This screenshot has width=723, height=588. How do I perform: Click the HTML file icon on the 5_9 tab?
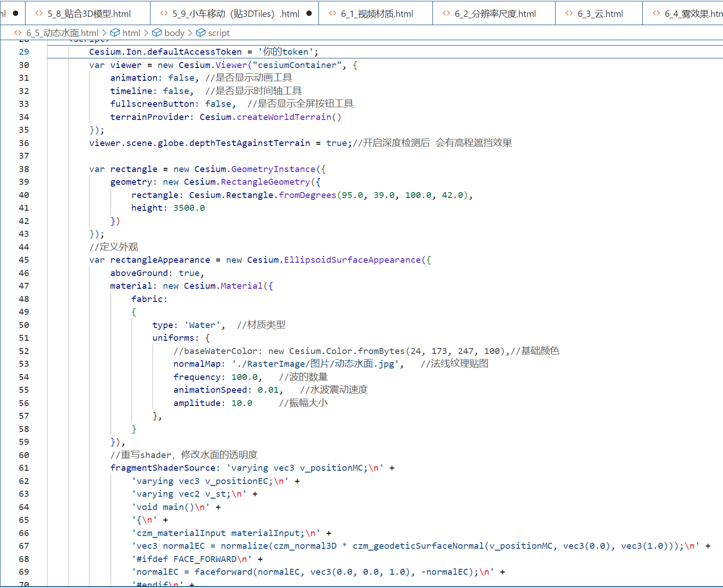[x=164, y=14]
